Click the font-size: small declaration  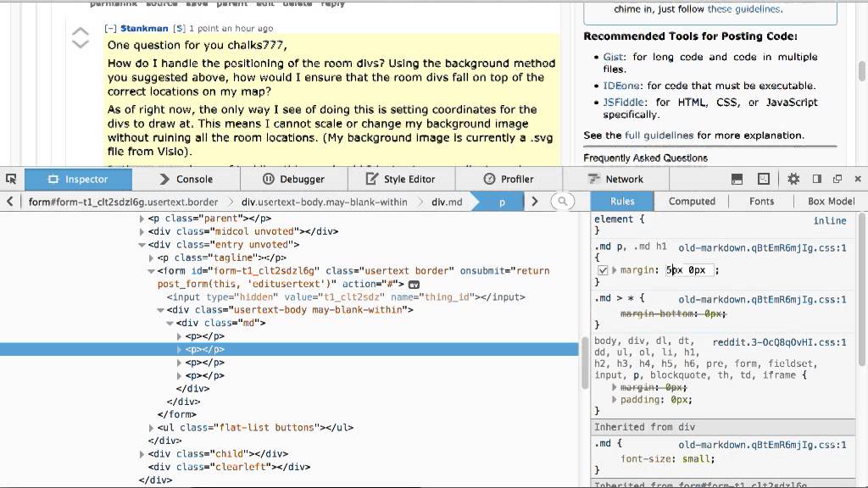click(x=667, y=458)
